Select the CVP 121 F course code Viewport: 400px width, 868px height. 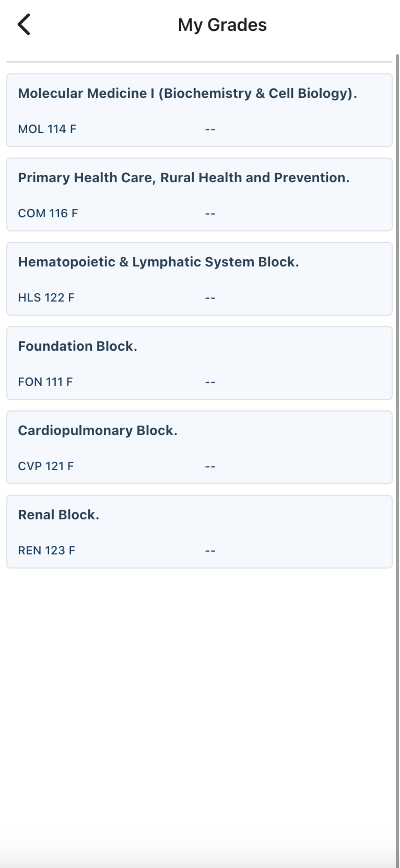click(46, 466)
